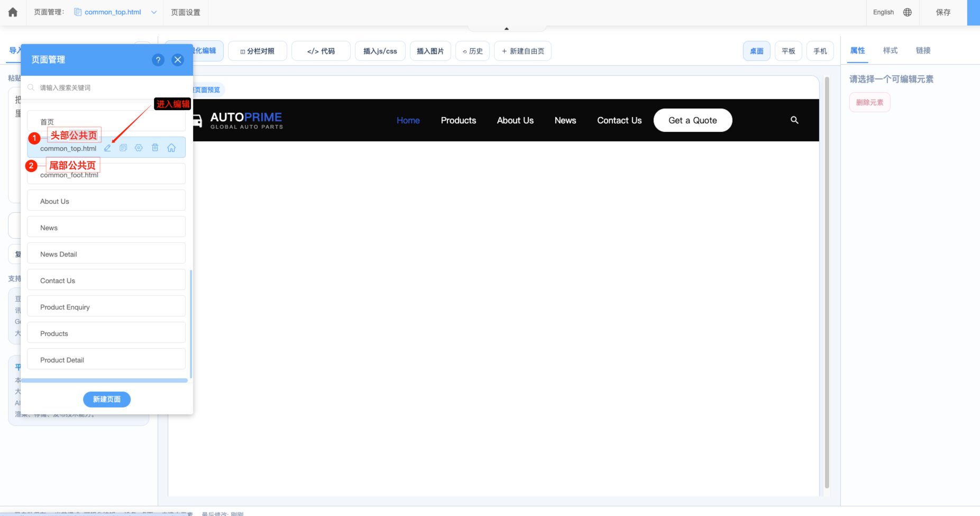Select the Contact Us page row
980x516 pixels.
click(x=106, y=280)
